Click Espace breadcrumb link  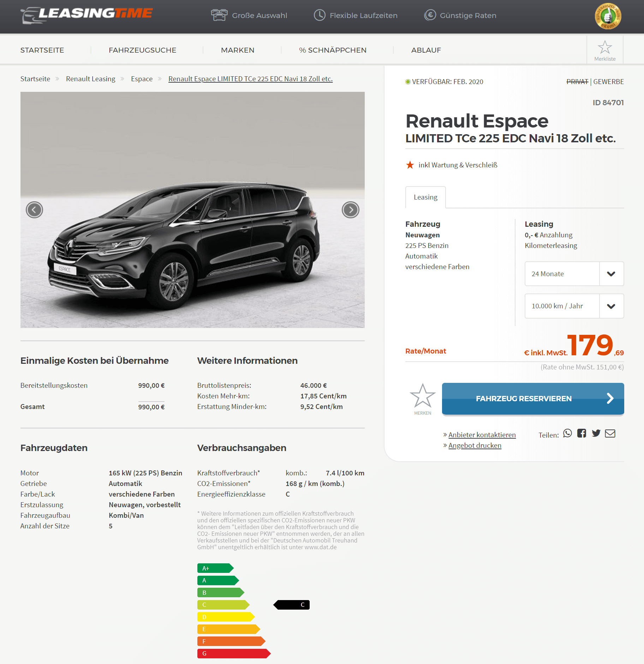click(142, 79)
